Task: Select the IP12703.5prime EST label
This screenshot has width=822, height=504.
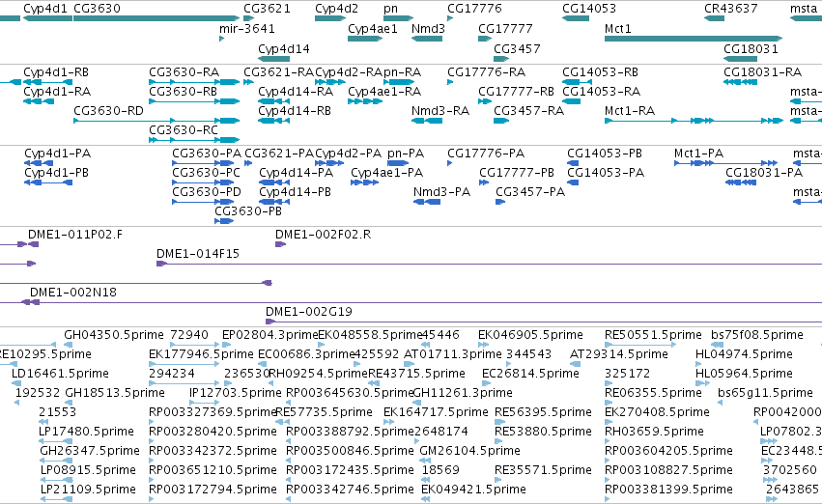Action: [x=236, y=392]
